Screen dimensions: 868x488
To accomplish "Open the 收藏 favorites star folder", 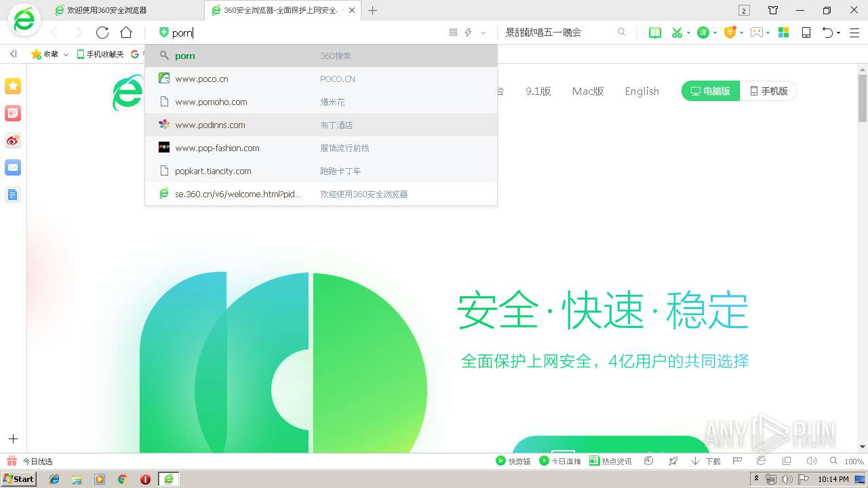I will (x=45, y=54).
